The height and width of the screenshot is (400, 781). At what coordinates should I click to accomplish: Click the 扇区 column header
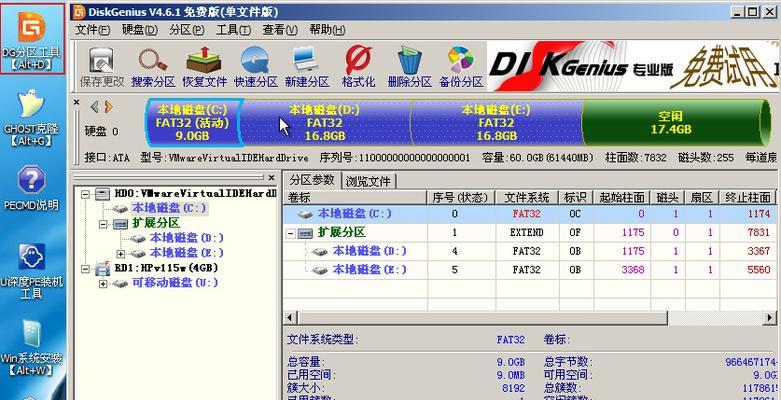tap(701, 198)
